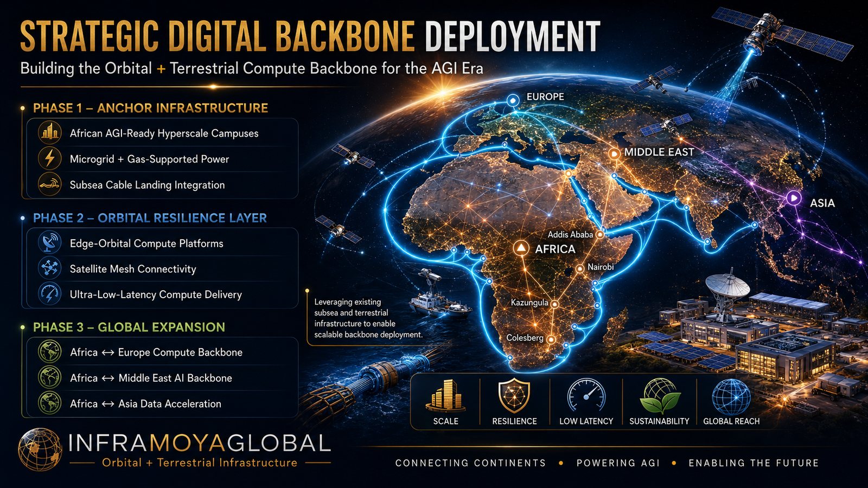Click the satellite dish edge-orbital icon
868x488 pixels.
pyautogui.click(x=50, y=242)
